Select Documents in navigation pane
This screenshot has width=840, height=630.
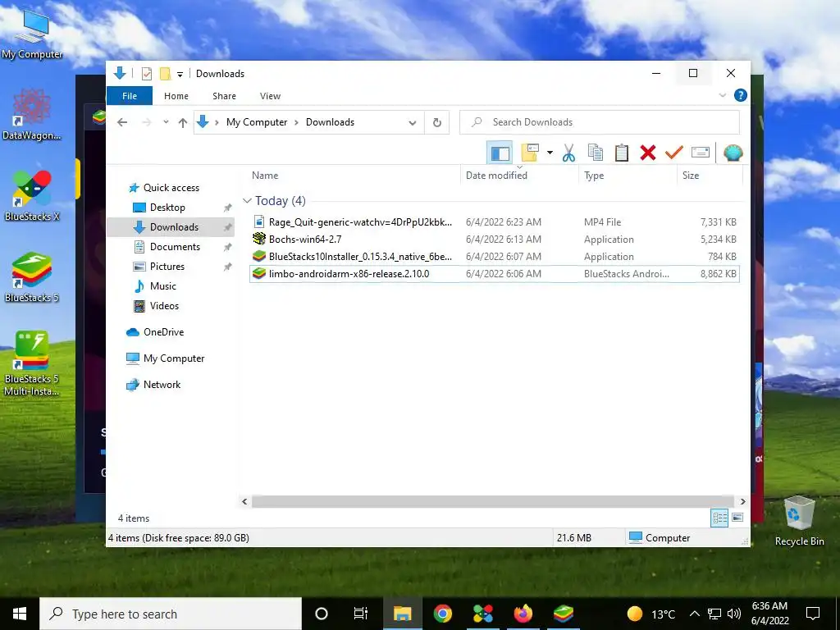175,247
